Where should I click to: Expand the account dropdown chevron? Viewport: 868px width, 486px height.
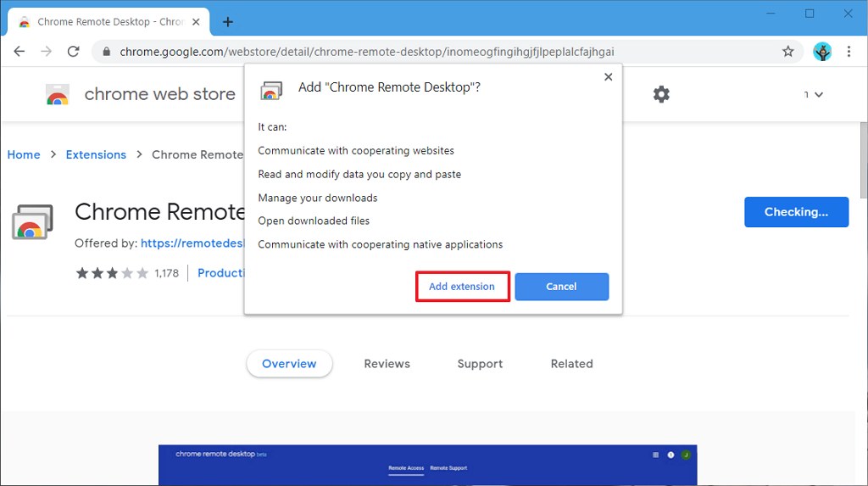point(818,95)
